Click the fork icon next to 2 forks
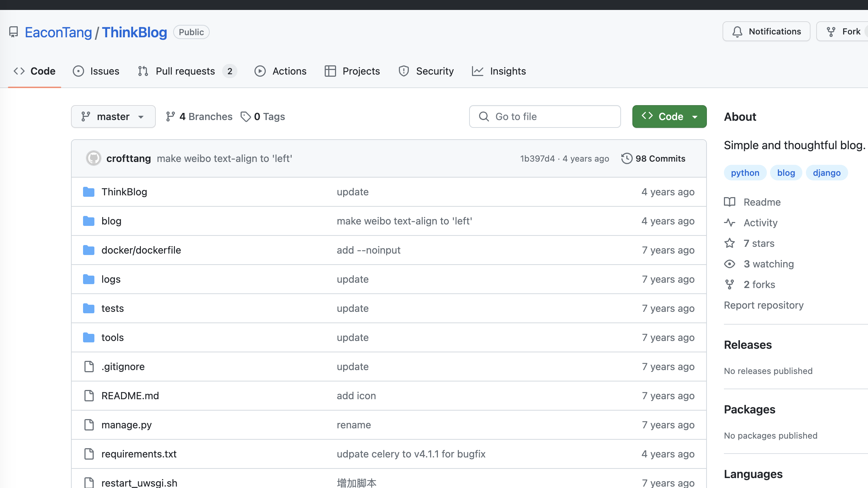 (730, 284)
